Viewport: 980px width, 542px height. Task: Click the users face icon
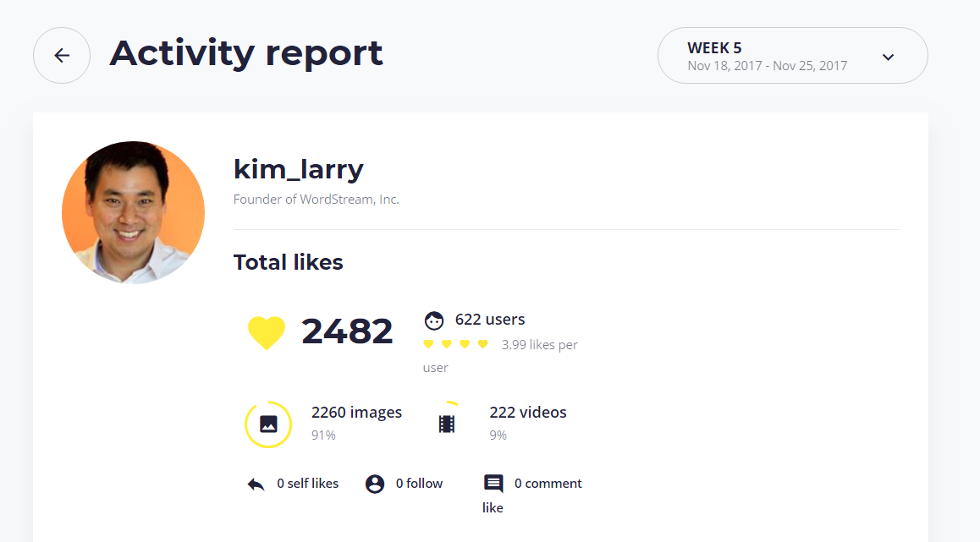coord(434,320)
